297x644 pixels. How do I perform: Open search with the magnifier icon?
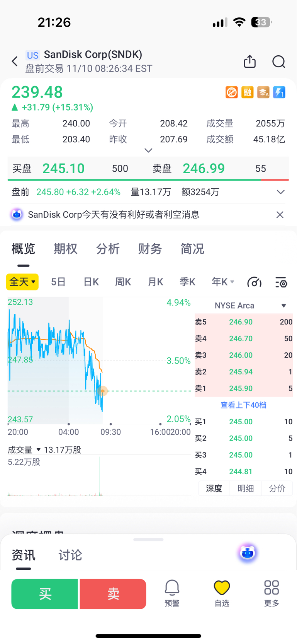[278, 61]
